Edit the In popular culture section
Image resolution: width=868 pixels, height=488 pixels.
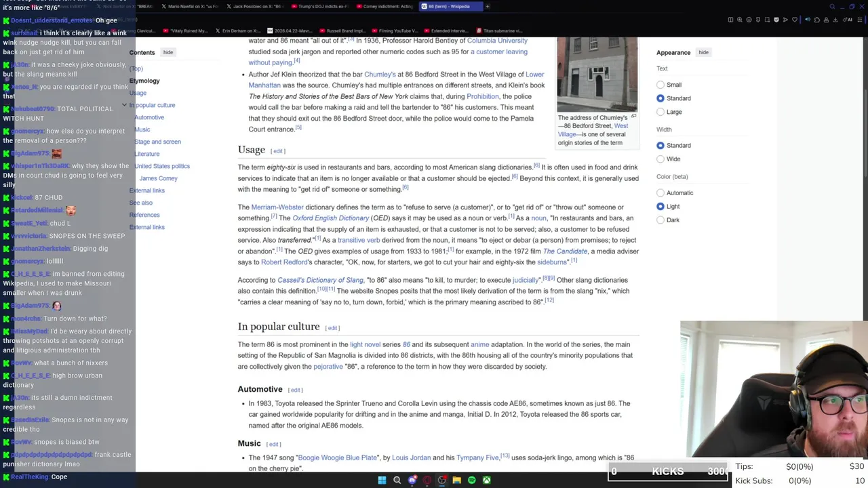[x=332, y=328]
